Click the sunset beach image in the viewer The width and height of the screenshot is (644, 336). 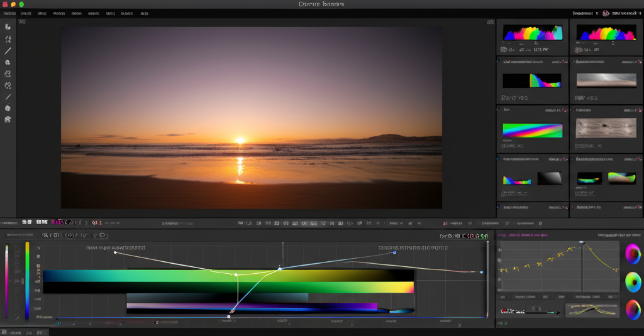(x=252, y=117)
